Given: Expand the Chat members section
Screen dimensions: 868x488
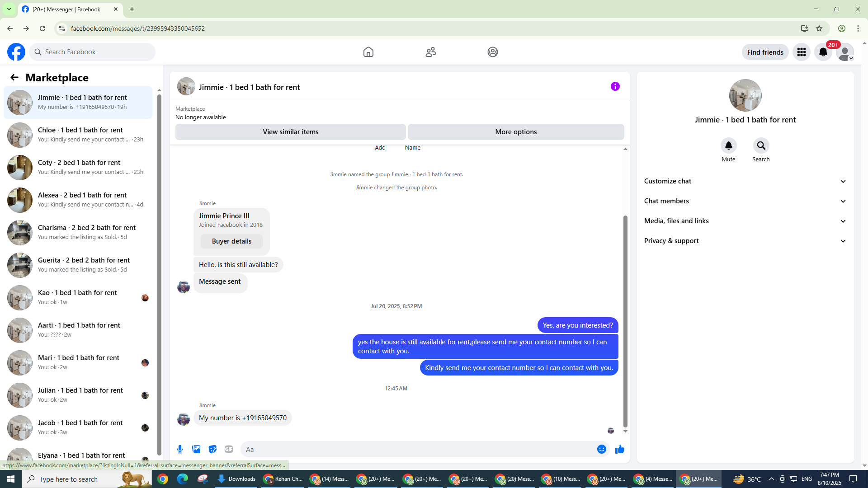Looking at the screenshot, I should coord(745,201).
